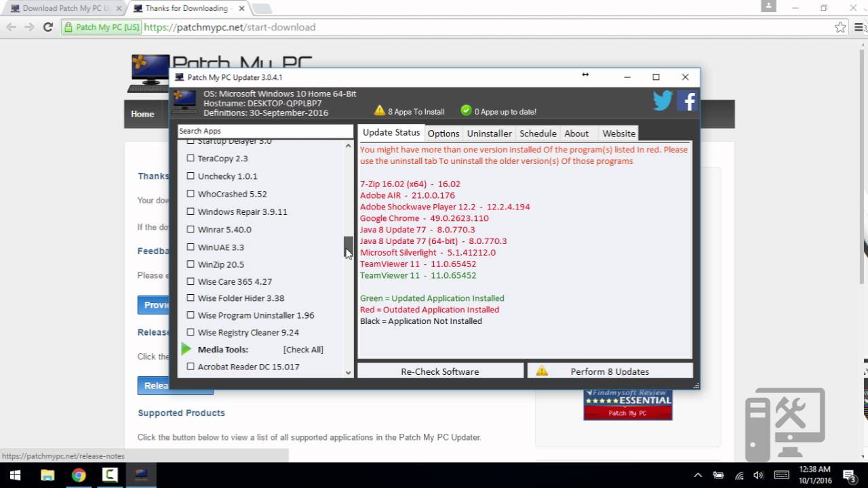Select the Adobe AIR 21.0.0.176 entry
Screen dimensions: 868x488
(x=408, y=195)
